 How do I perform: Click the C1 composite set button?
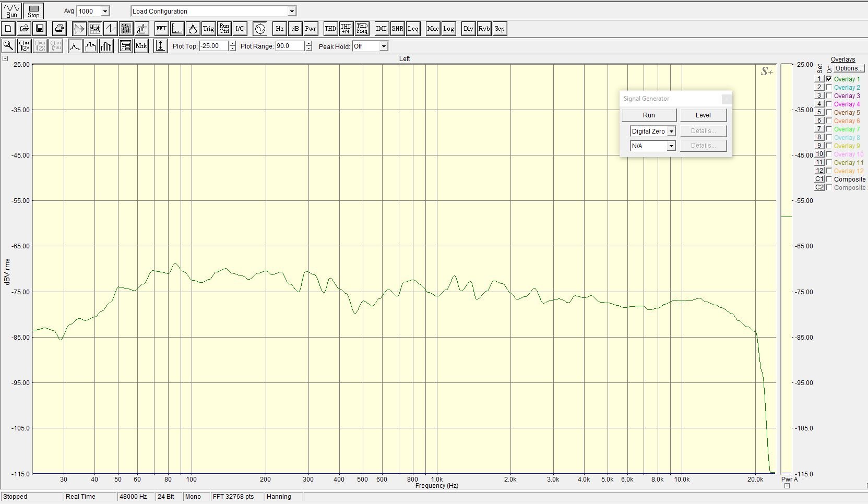pyautogui.click(x=819, y=179)
